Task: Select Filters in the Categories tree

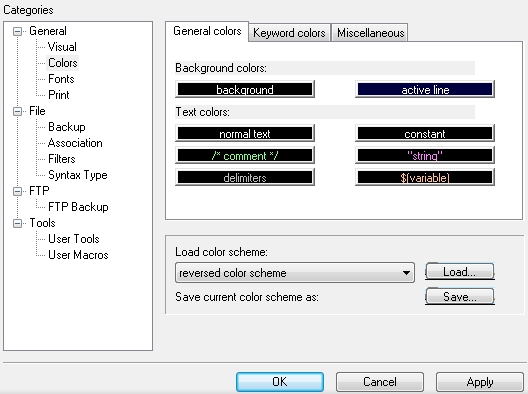Action: [62, 159]
